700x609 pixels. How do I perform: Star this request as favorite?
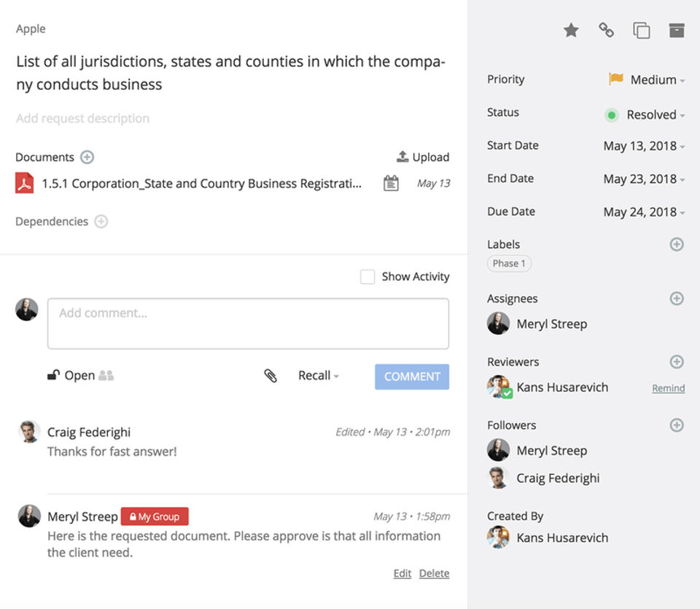[571, 30]
